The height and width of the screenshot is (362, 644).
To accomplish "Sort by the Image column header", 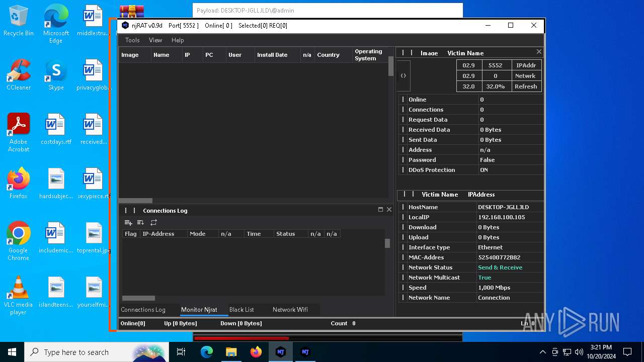I will (x=135, y=55).
